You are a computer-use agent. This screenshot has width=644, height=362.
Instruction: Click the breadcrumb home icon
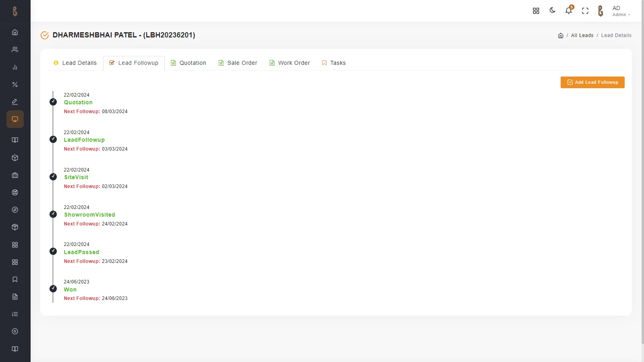click(560, 35)
